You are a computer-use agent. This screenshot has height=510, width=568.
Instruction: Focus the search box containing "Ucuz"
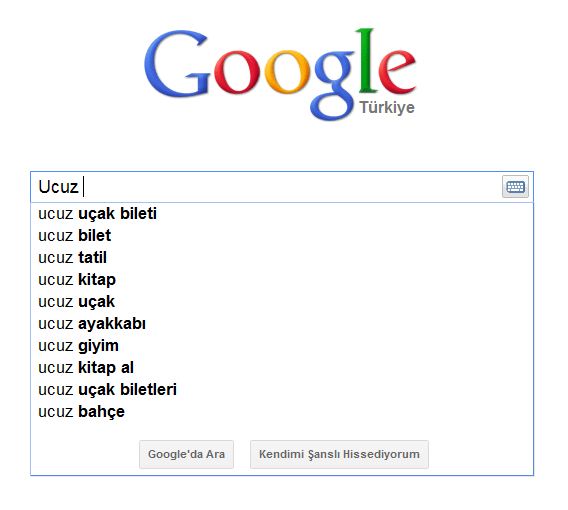[266, 187]
